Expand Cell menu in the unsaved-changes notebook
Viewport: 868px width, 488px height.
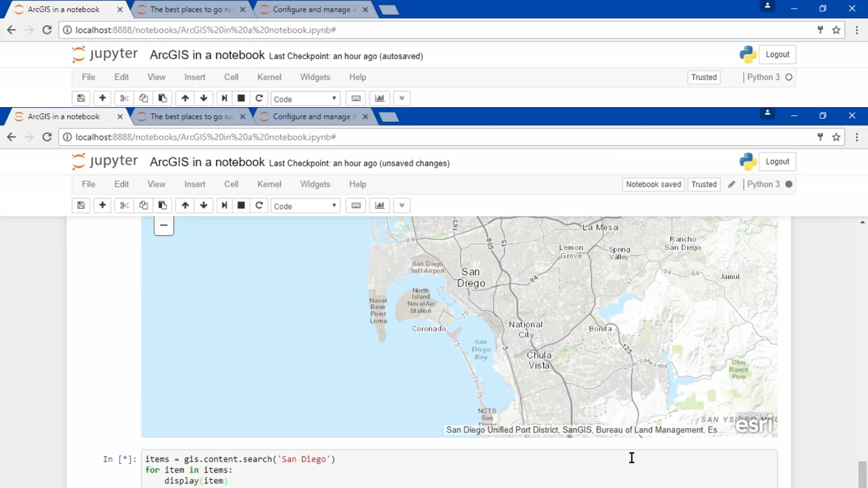pyautogui.click(x=231, y=184)
